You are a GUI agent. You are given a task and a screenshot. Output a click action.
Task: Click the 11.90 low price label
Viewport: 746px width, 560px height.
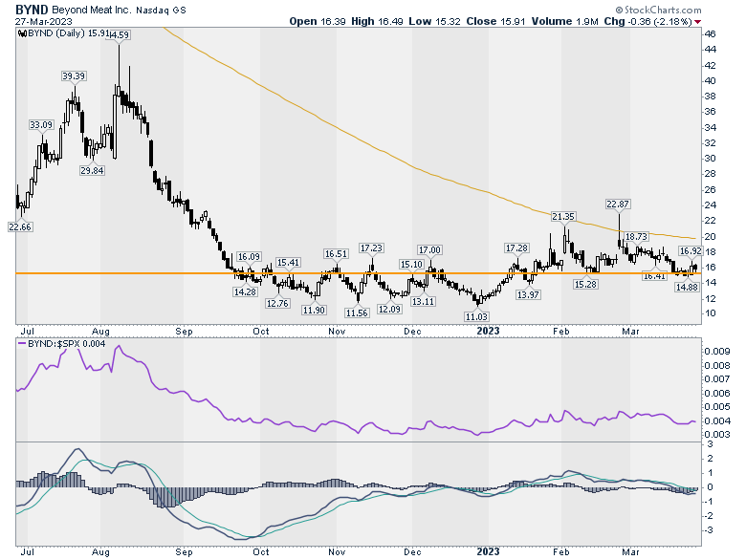(314, 310)
